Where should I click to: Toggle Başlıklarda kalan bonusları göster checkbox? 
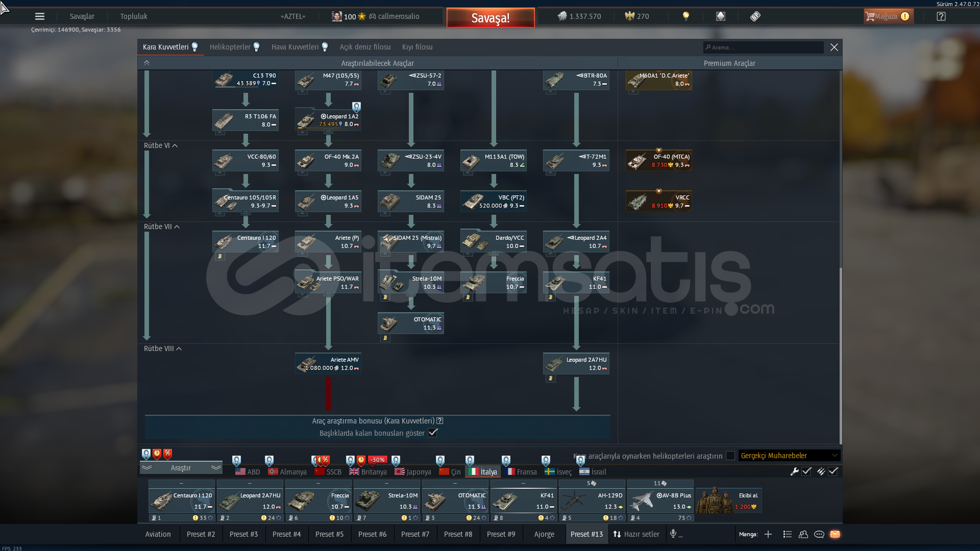433,433
